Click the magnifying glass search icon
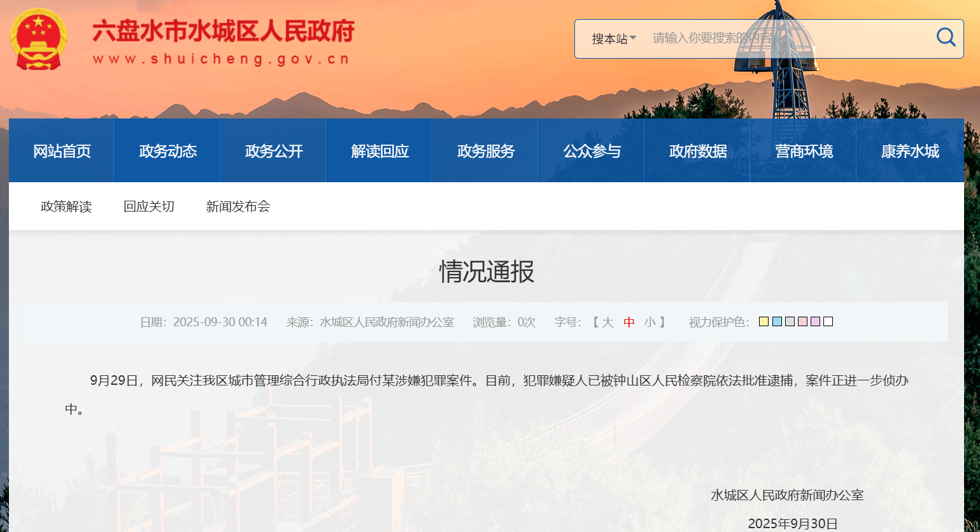 pyautogui.click(x=945, y=38)
